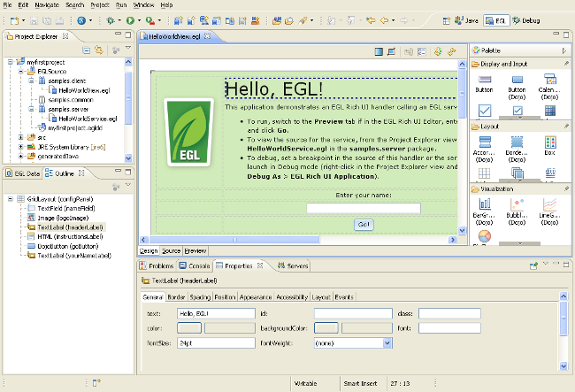Click the backgroundColor swatch button
575x392 pixels.
[x=326, y=327]
